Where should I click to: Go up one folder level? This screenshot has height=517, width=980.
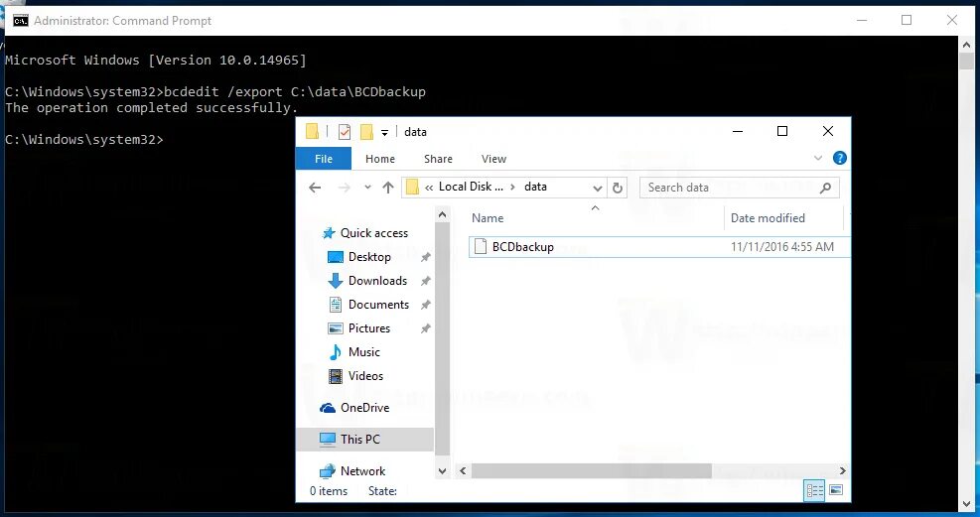pos(388,188)
